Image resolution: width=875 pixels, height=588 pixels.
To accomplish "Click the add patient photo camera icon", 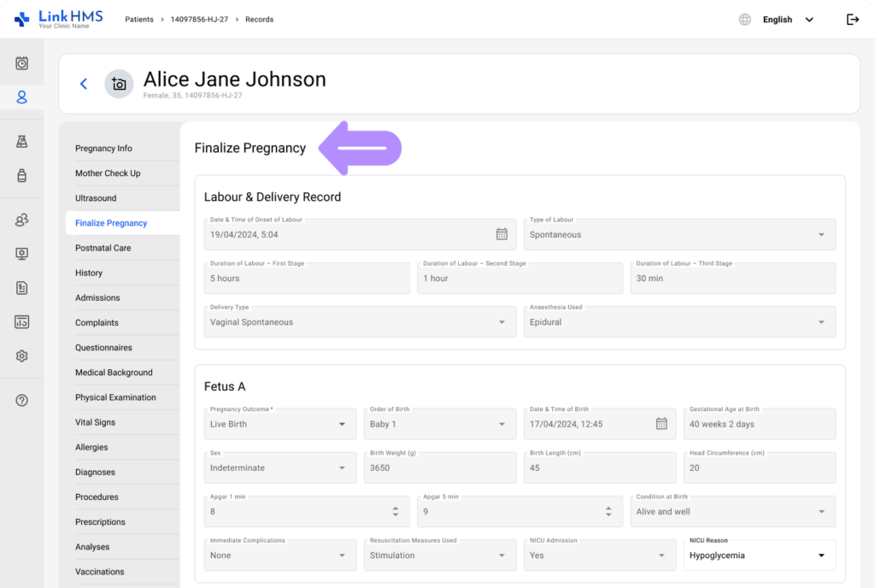I will (x=119, y=84).
